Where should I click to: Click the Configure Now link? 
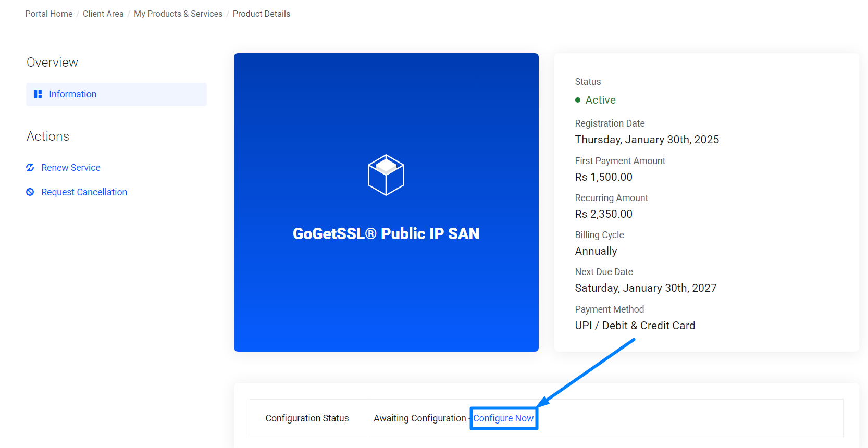pos(503,418)
